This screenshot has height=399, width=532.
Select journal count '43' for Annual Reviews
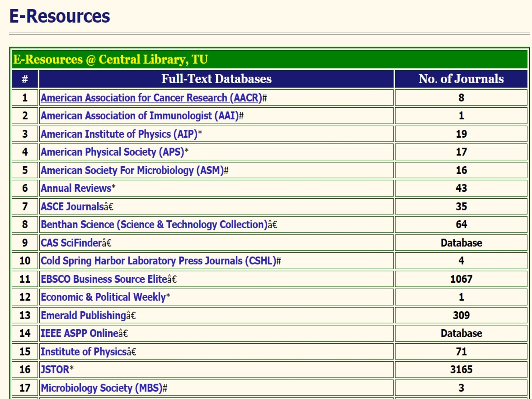click(461, 188)
